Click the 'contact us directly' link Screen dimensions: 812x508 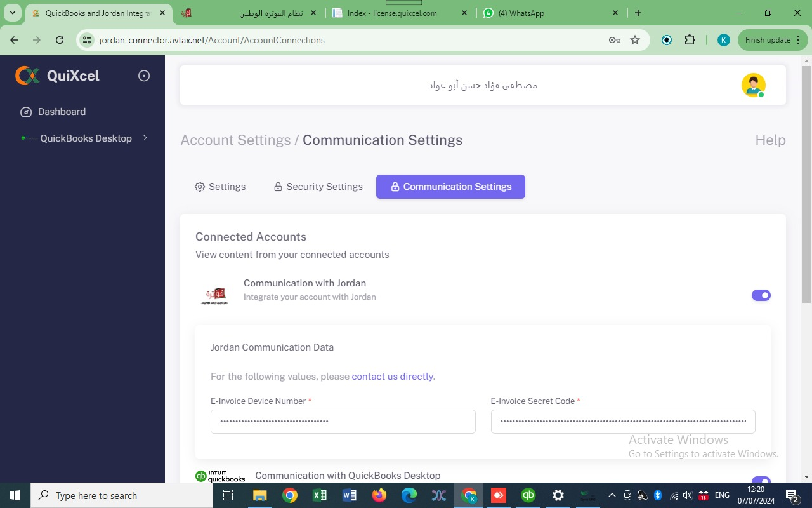[393, 377]
